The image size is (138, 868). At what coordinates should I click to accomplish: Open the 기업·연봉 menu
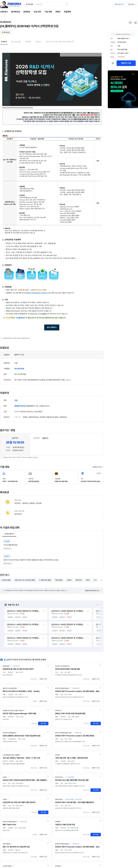48,12
